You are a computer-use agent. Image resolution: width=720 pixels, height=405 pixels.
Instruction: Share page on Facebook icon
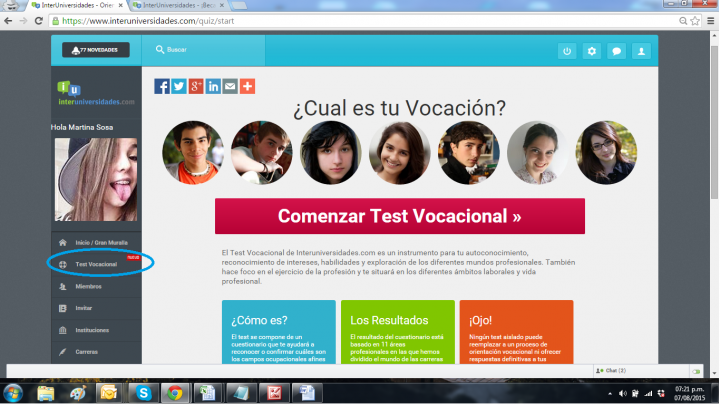(162, 86)
